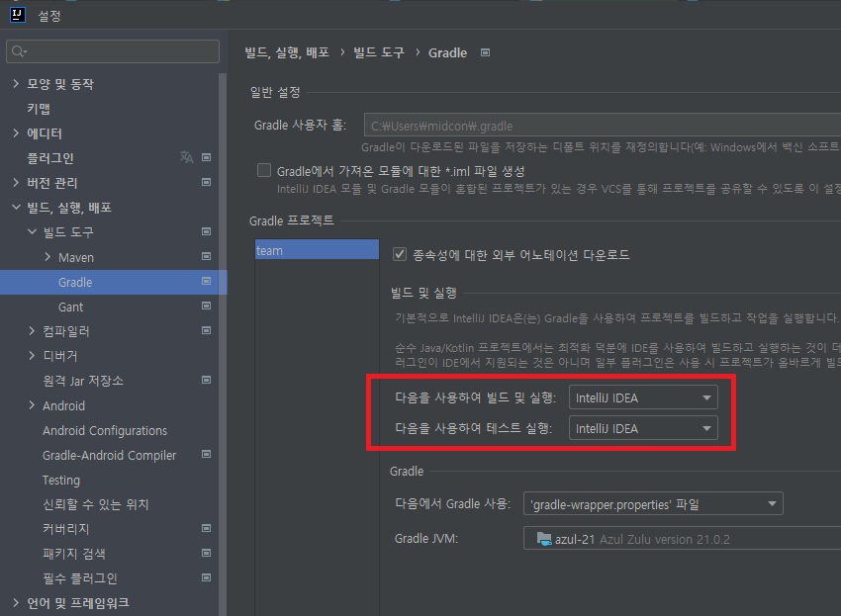Click the project-level icon next to 컴파일러
This screenshot has width=841, height=616.
206,330
